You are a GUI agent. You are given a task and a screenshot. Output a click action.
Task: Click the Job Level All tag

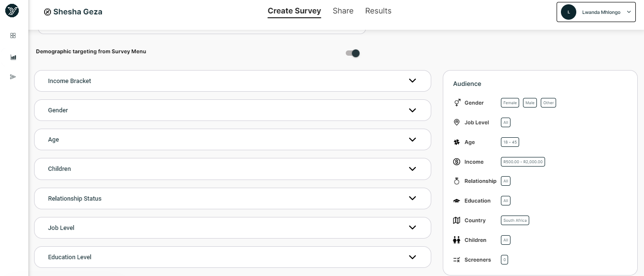506,122
